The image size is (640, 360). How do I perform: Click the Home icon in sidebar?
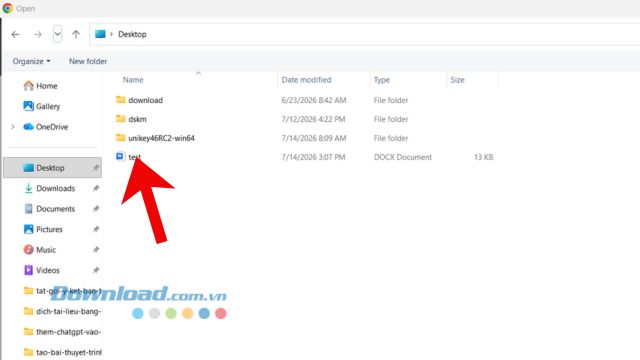pyautogui.click(x=28, y=86)
